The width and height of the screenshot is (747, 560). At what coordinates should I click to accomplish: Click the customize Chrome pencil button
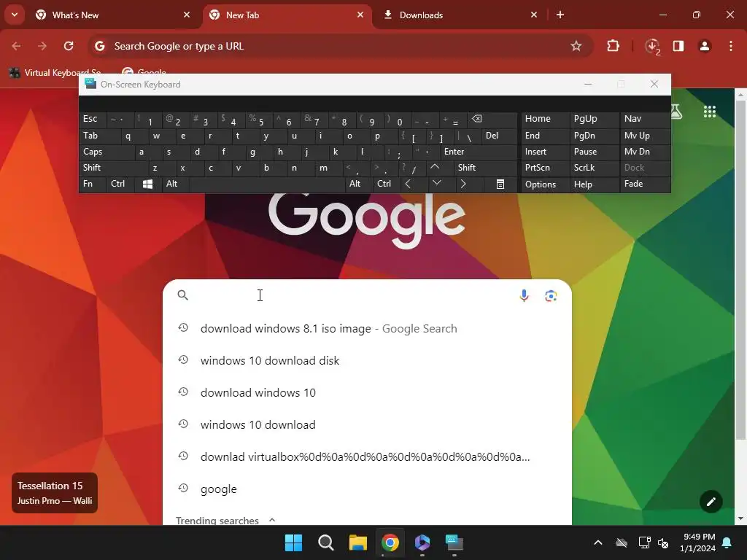tap(711, 502)
